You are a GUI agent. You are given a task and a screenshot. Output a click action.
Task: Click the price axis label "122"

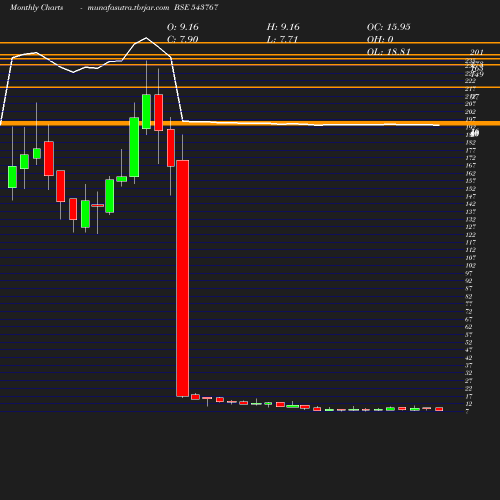tap(471, 235)
